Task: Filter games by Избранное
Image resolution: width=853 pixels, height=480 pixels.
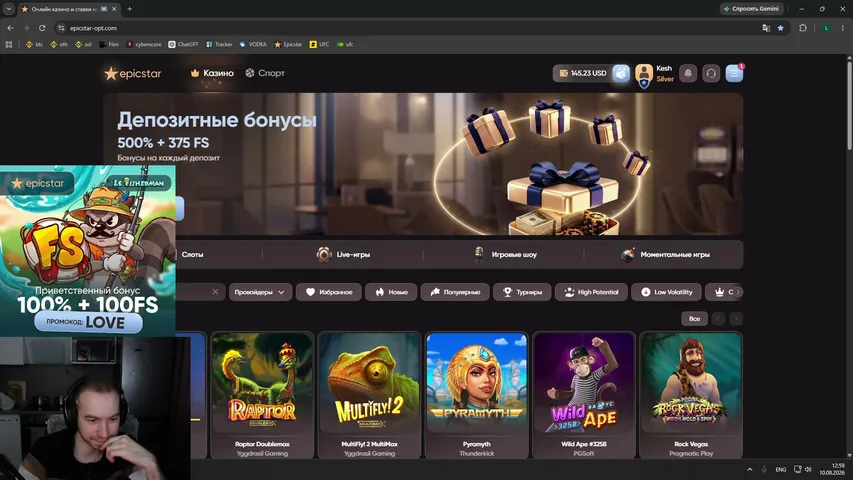Action: coord(329,292)
